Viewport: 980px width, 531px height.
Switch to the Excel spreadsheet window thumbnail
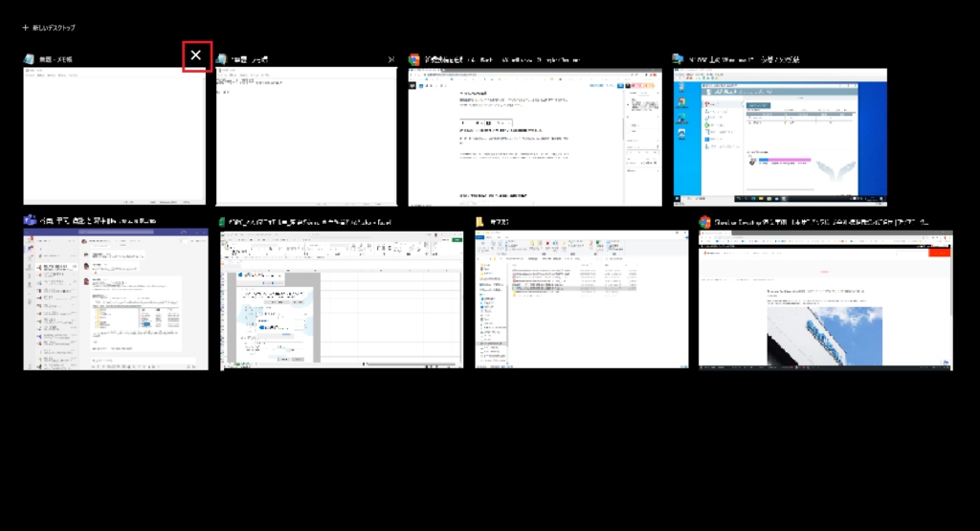[342, 300]
